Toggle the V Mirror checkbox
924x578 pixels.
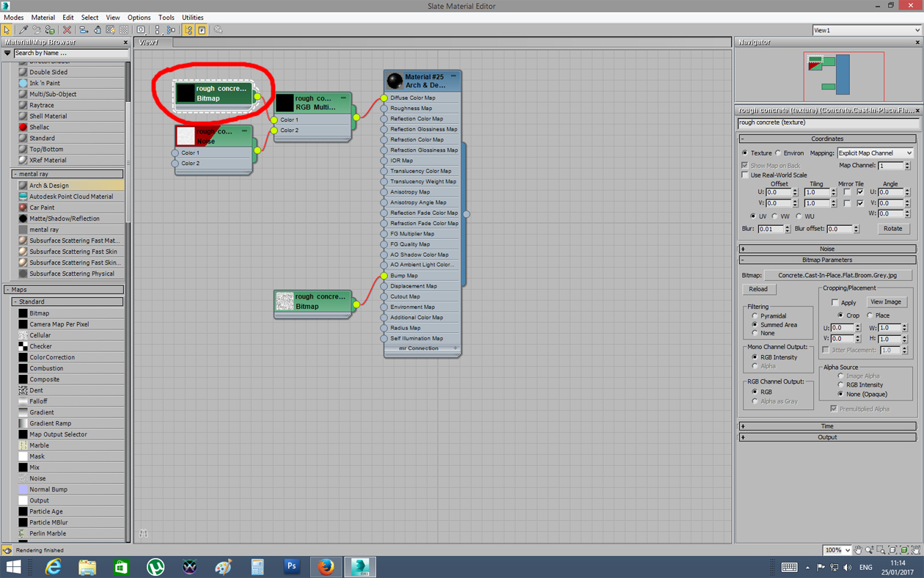point(847,203)
